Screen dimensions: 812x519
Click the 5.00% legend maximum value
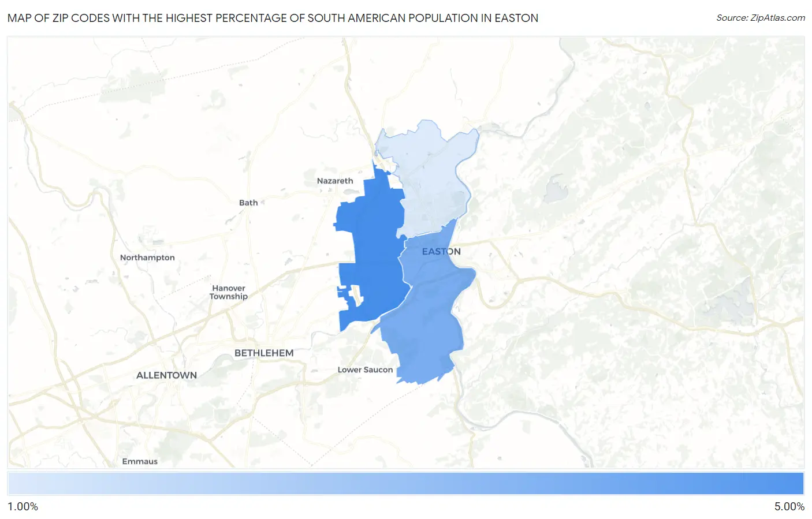coord(789,506)
